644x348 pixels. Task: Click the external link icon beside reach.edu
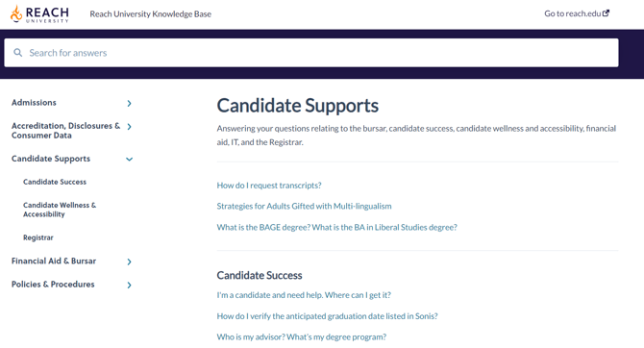tap(606, 13)
